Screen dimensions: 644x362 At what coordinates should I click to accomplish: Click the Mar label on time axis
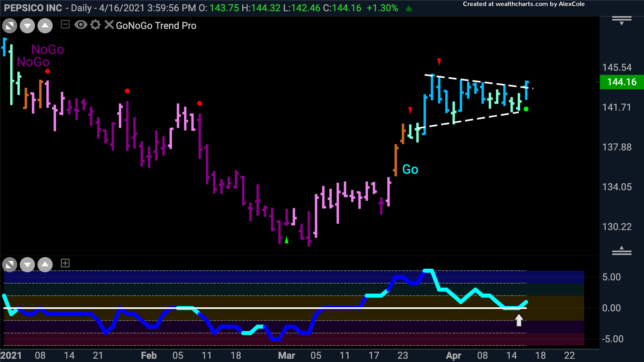287,356
